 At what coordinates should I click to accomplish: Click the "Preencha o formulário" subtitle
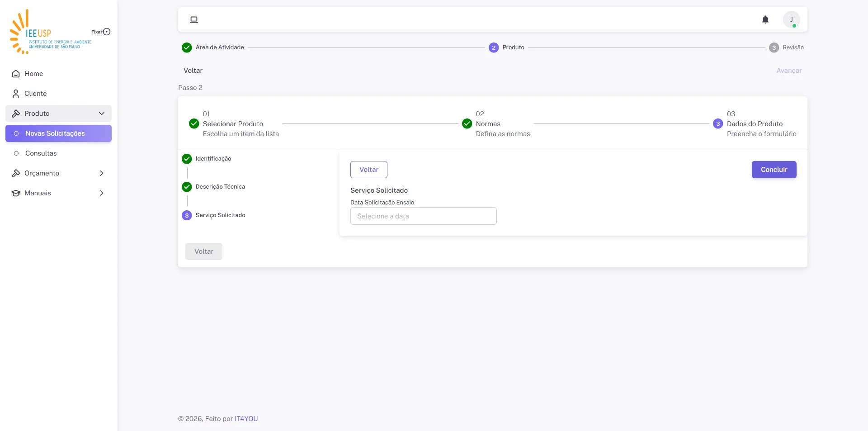[762, 134]
